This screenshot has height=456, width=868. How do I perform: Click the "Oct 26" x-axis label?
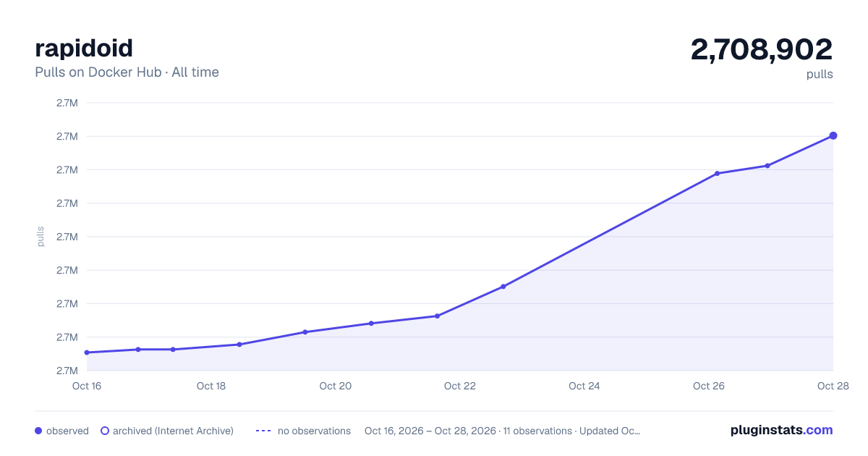[709, 386]
